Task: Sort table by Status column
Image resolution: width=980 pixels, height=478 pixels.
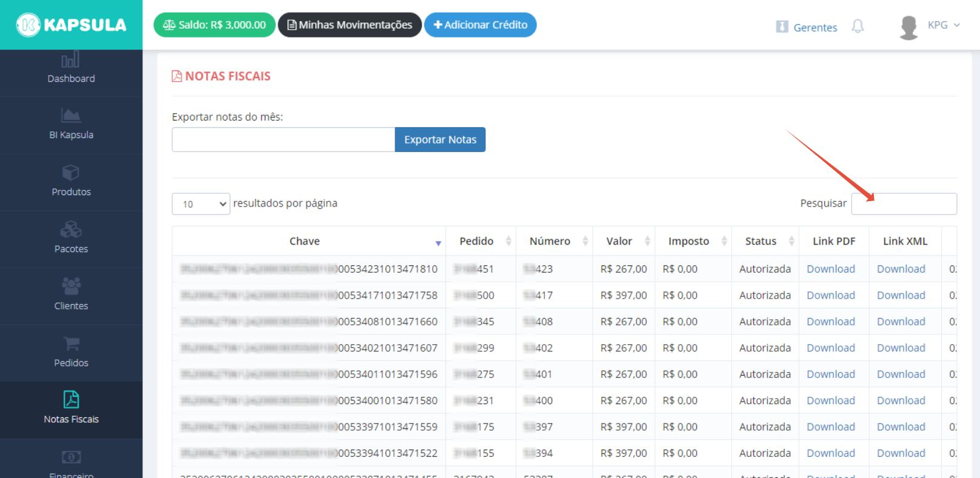Action: pyautogui.click(x=765, y=241)
